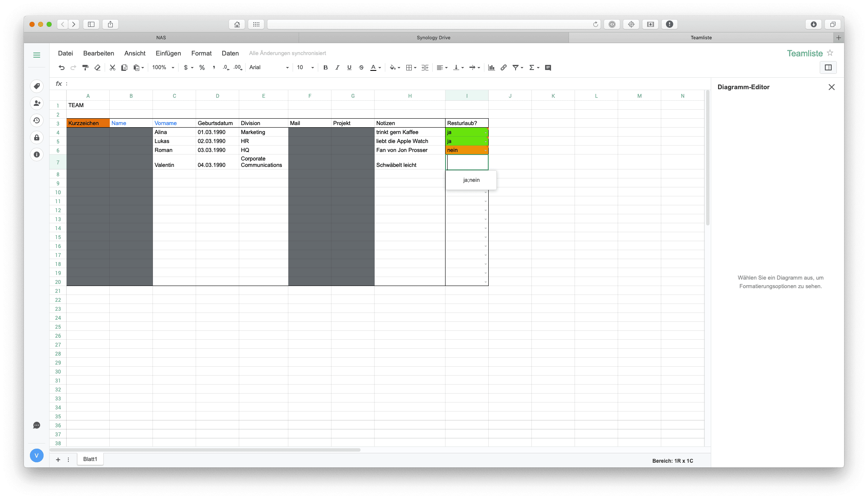
Task: Click the insert comment icon
Action: point(548,67)
